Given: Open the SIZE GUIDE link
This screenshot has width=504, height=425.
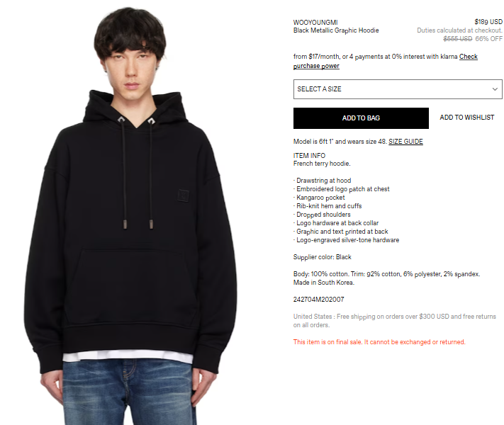Looking at the screenshot, I should [x=405, y=142].
